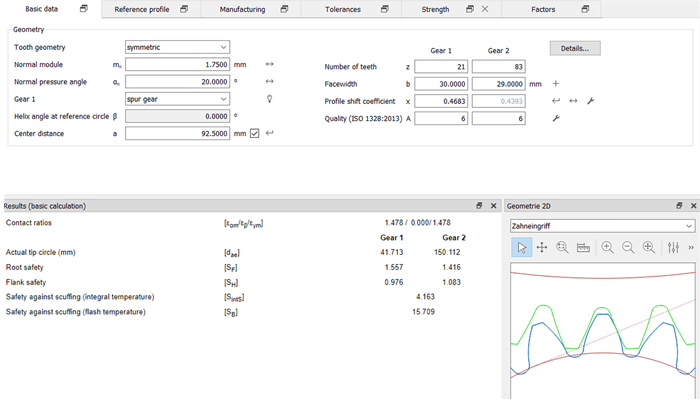The image size is (700, 400).
Task: Click the plus icon beside Facewidth
Action: click(x=556, y=83)
